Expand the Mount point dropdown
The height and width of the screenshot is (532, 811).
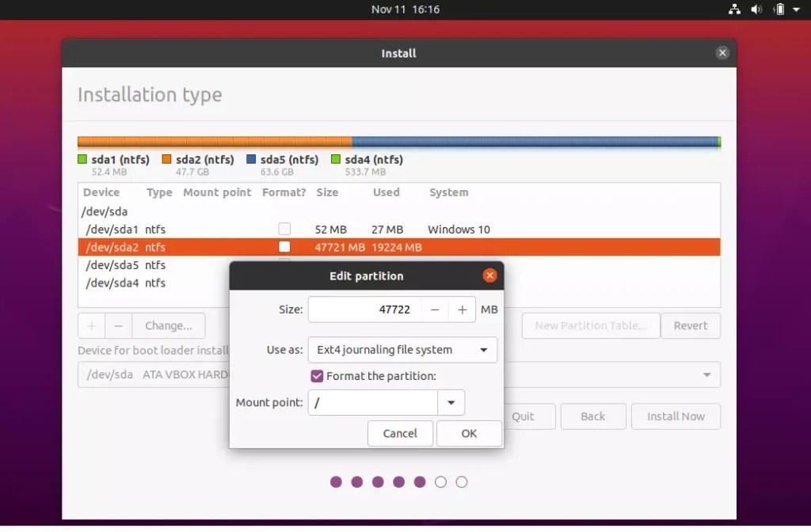[451, 402]
